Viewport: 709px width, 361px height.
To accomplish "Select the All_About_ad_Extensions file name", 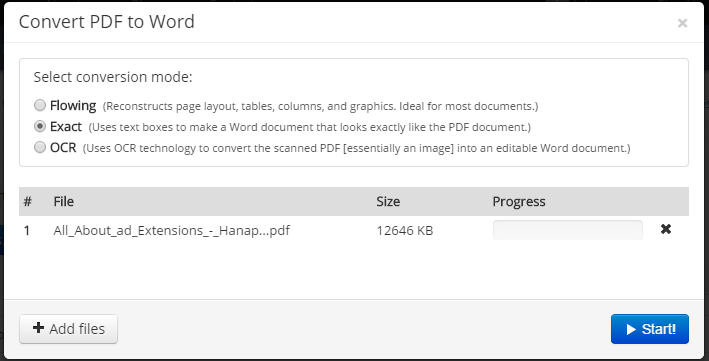I will pyautogui.click(x=171, y=230).
